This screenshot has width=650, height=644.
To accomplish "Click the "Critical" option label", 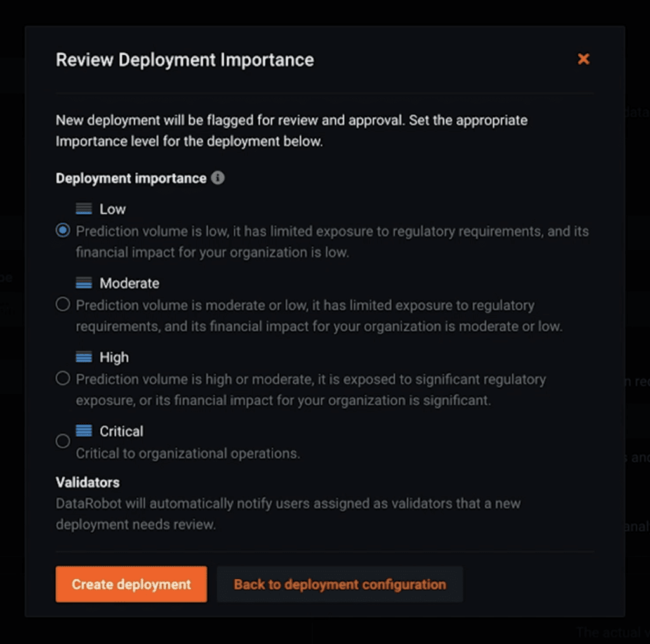I will click(x=121, y=431).
